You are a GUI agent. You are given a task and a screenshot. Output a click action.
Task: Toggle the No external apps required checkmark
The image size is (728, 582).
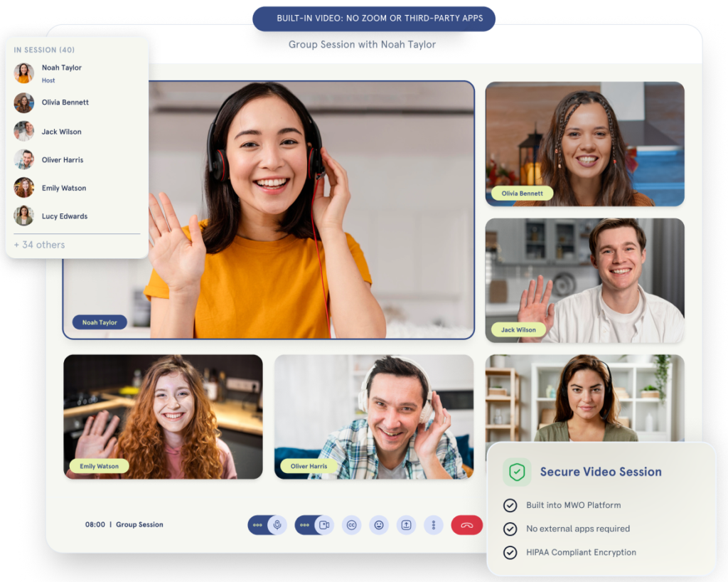click(510, 529)
